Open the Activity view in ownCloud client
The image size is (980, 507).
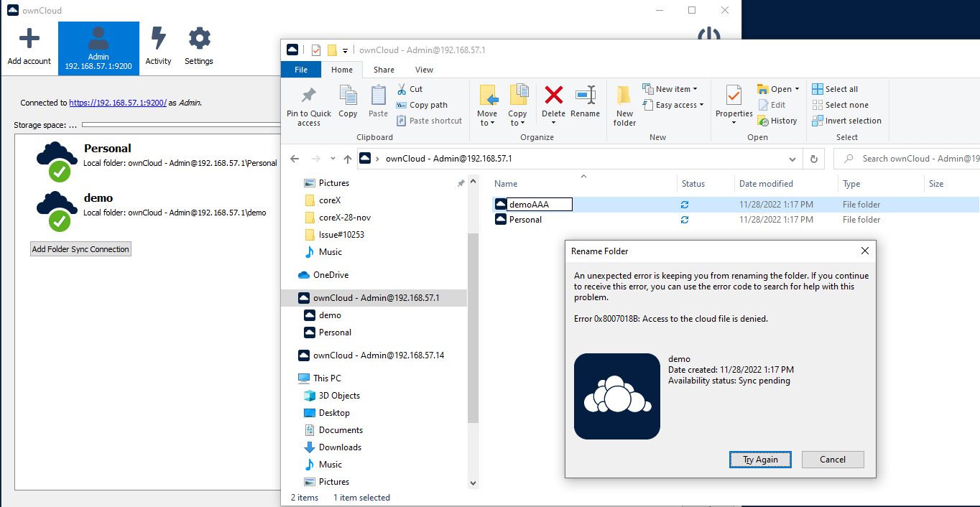158,42
